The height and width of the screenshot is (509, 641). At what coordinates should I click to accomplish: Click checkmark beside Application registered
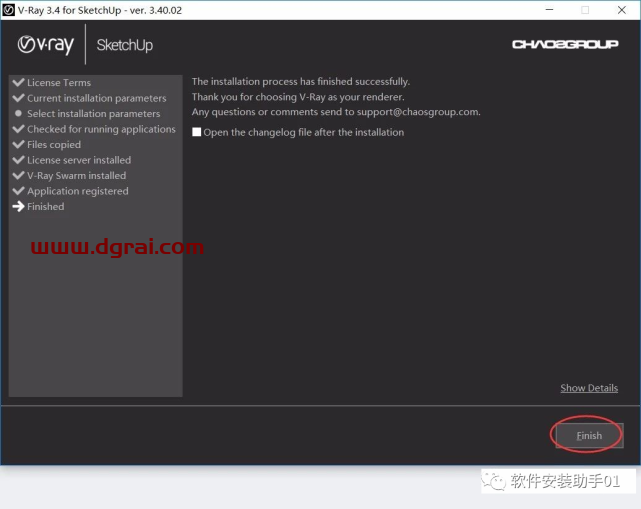(x=18, y=191)
